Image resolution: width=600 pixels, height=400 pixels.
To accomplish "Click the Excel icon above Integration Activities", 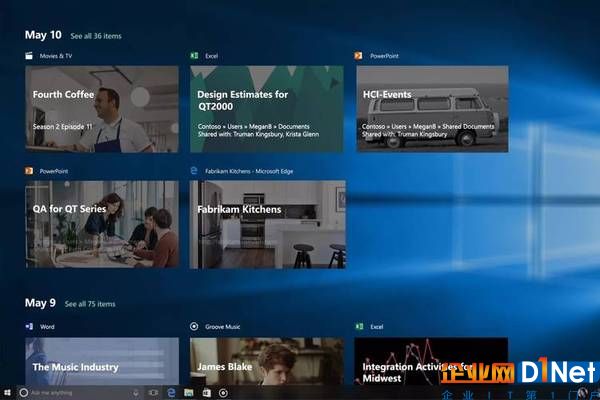I will tap(359, 327).
